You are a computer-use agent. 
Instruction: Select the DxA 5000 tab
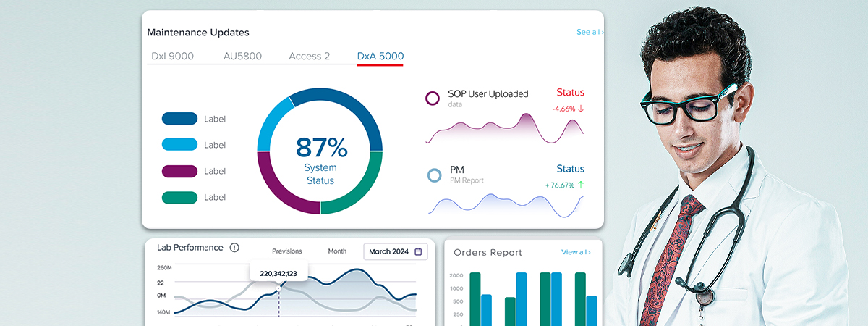tap(380, 56)
